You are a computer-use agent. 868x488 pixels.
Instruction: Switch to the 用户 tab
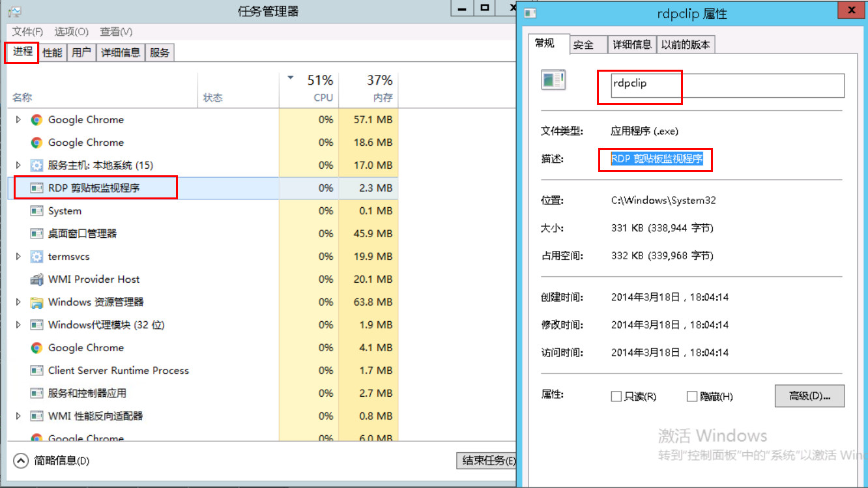81,53
